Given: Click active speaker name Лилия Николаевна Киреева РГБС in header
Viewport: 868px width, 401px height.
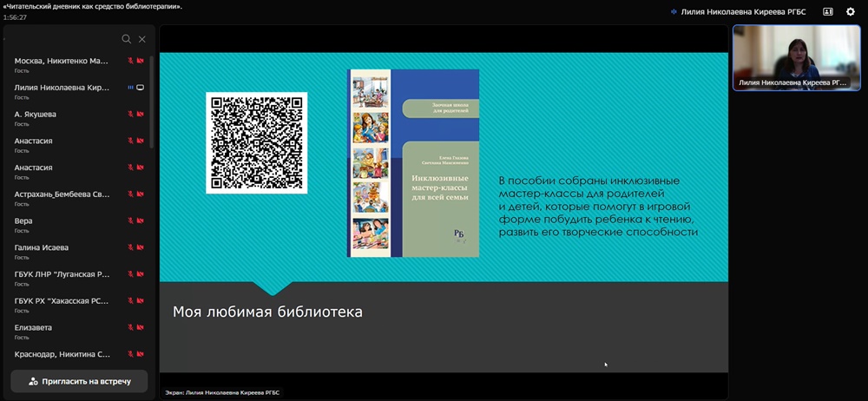Looking at the screenshot, I should coord(744,11).
